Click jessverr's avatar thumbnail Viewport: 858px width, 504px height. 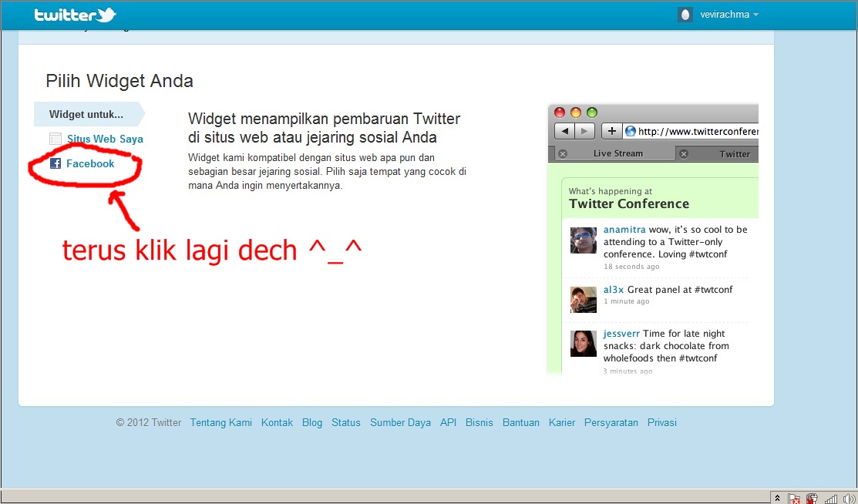coord(584,344)
